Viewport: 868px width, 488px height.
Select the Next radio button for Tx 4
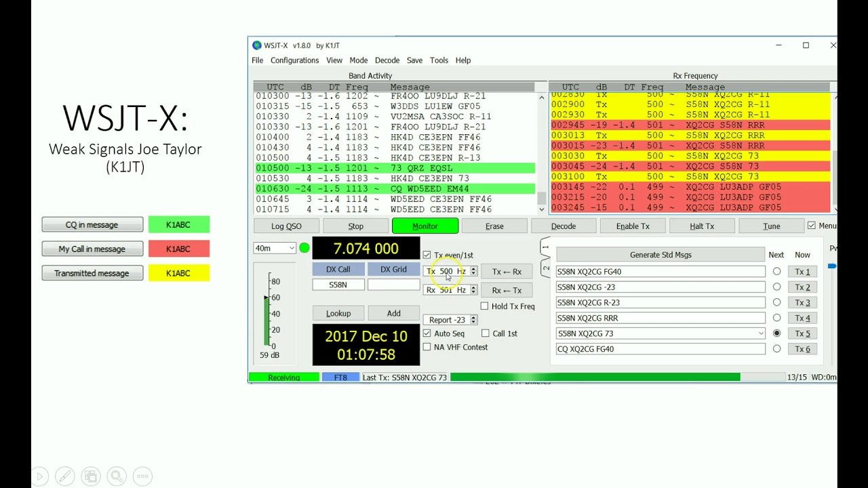coord(776,318)
